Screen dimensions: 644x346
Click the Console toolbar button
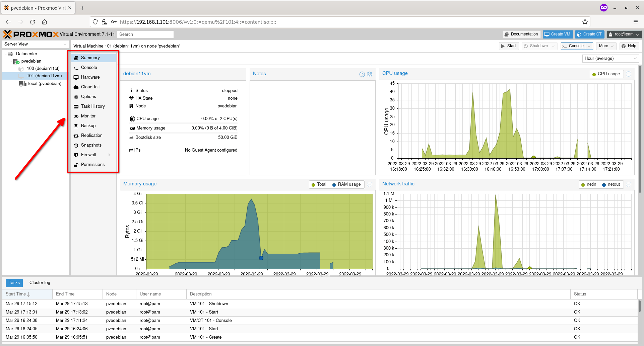573,46
